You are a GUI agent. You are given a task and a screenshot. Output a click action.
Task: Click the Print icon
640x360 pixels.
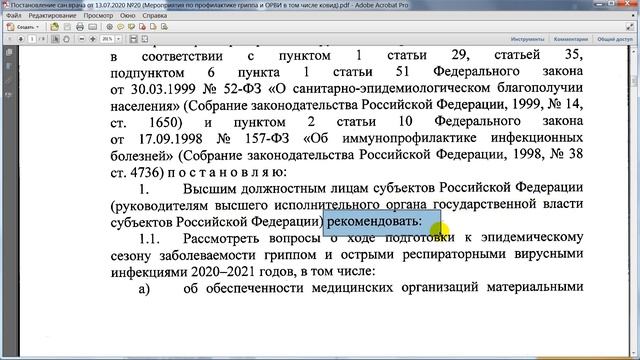[x=80, y=27]
